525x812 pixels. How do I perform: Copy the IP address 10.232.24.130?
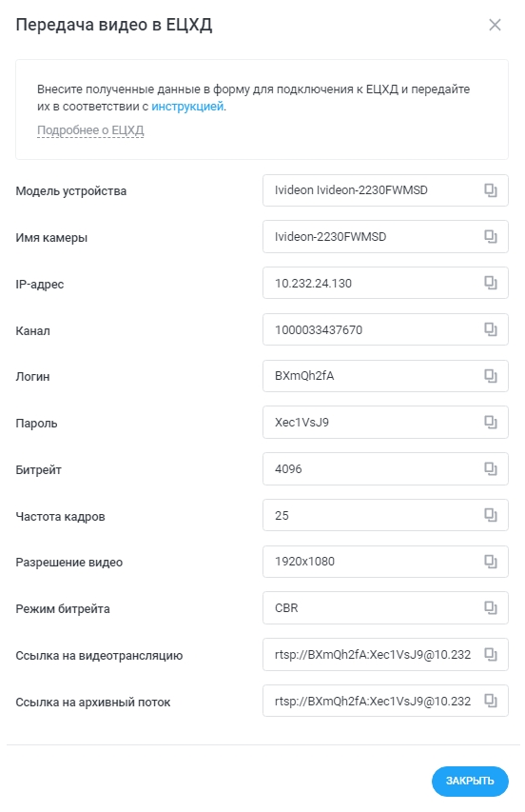[491, 284]
